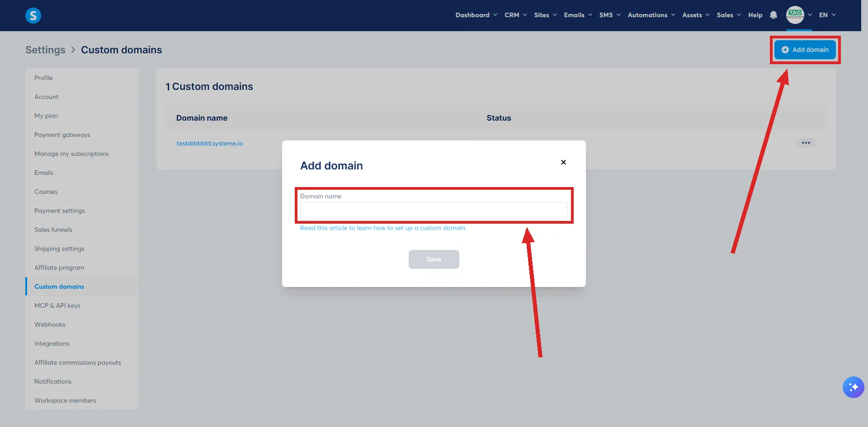Open the EN language selector

(827, 15)
